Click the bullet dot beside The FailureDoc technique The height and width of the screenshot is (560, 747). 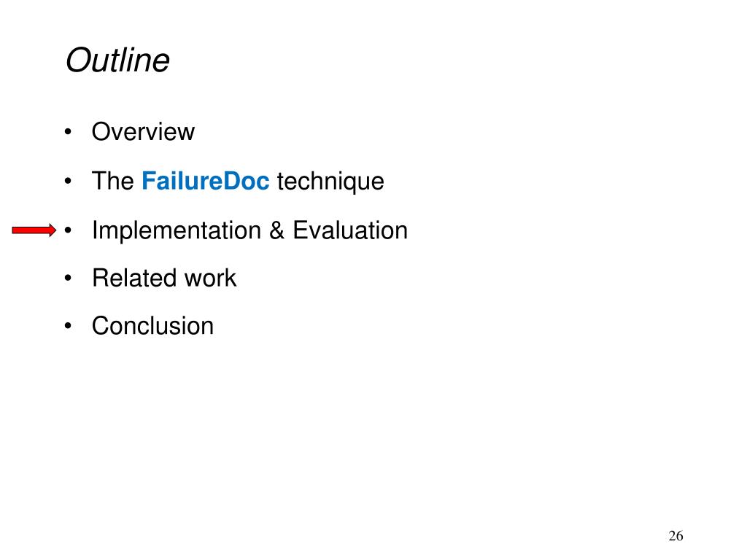point(69,182)
